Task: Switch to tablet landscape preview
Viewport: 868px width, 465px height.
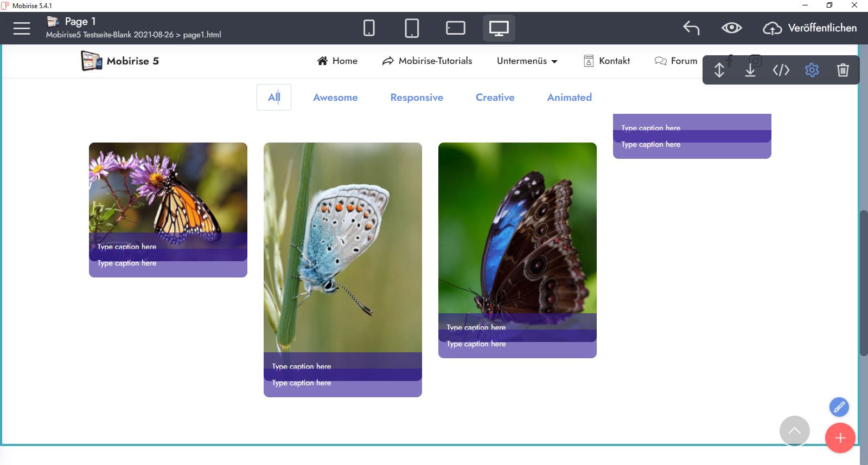Action: click(455, 28)
